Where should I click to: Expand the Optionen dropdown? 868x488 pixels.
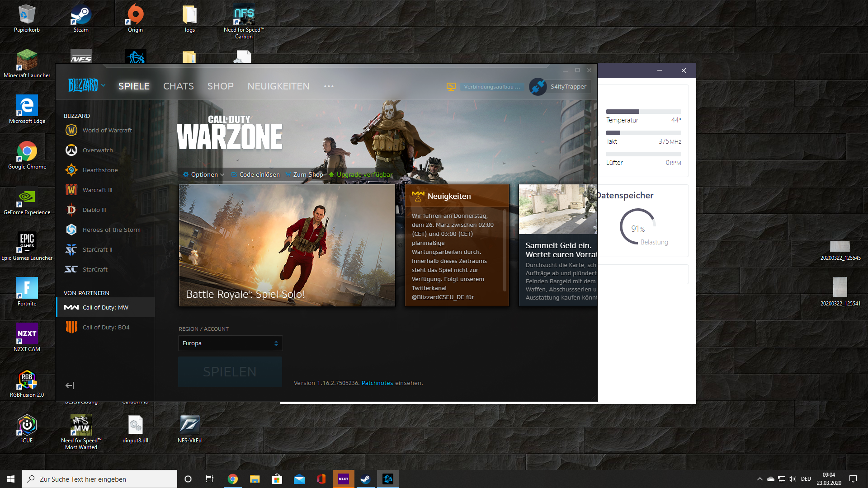pyautogui.click(x=204, y=174)
